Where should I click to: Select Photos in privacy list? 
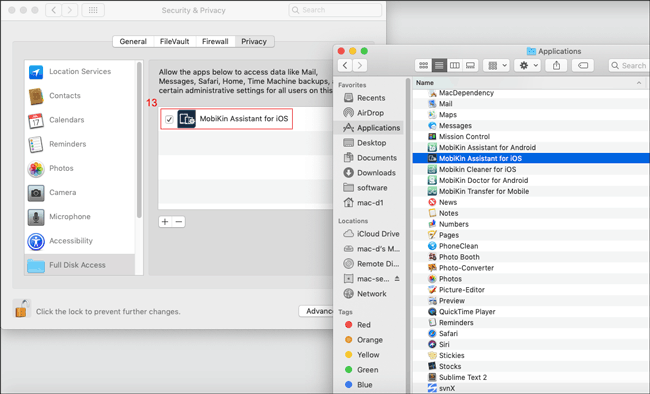click(x=80, y=168)
